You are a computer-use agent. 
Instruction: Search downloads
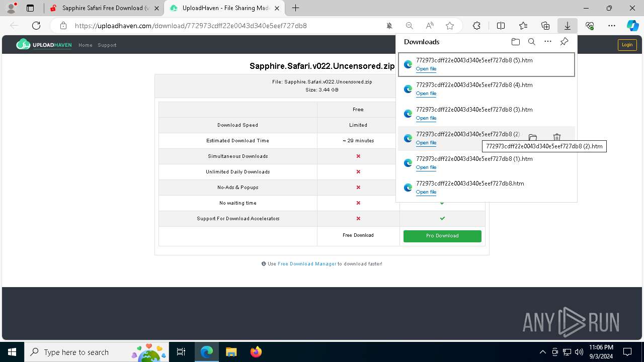pos(532,42)
